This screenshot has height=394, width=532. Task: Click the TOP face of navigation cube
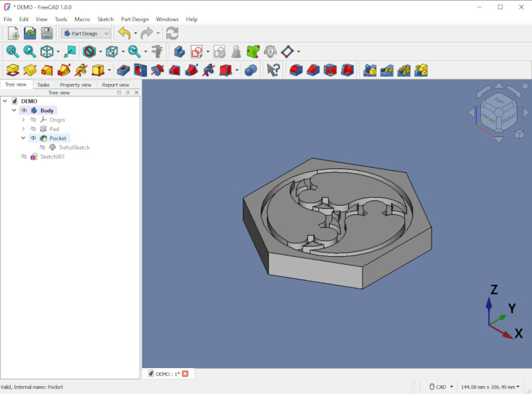coord(498,101)
